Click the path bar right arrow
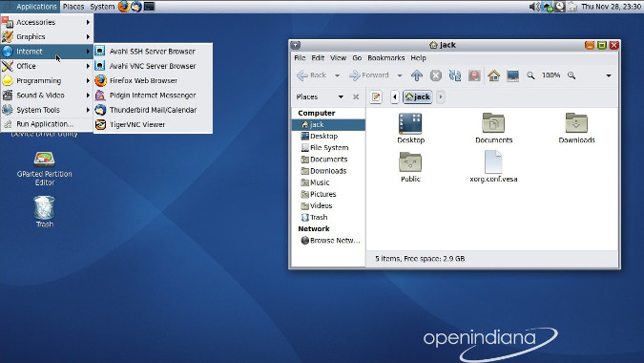Image resolution: width=644 pixels, height=363 pixels. pos(441,97)
